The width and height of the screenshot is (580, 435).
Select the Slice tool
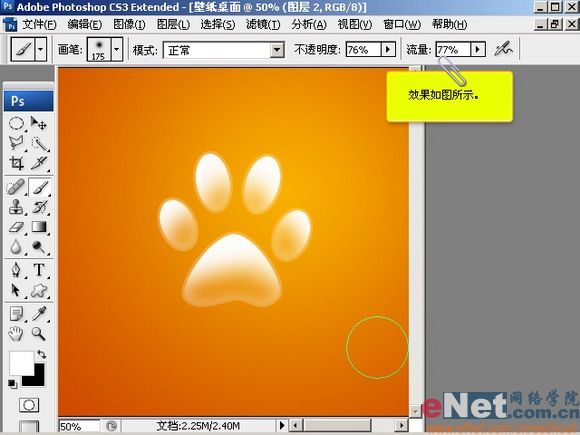pos(39,163)
